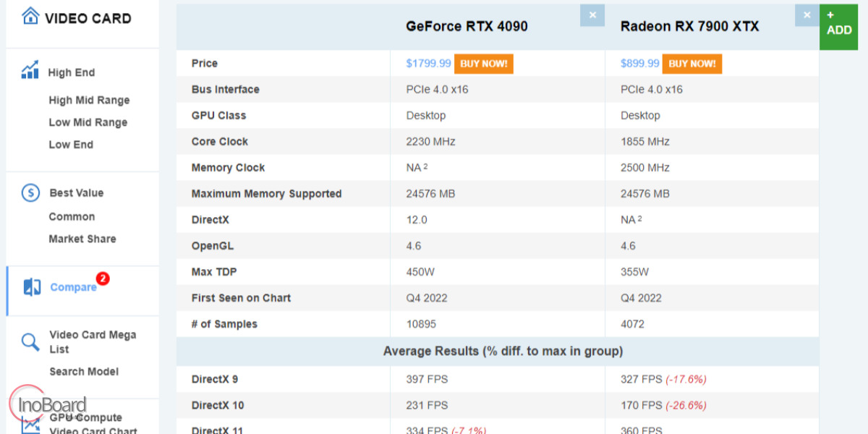Click the Core Clock value 2230 MHz
The height and width of the screenshot is (434, 868).
coord(431,142)
